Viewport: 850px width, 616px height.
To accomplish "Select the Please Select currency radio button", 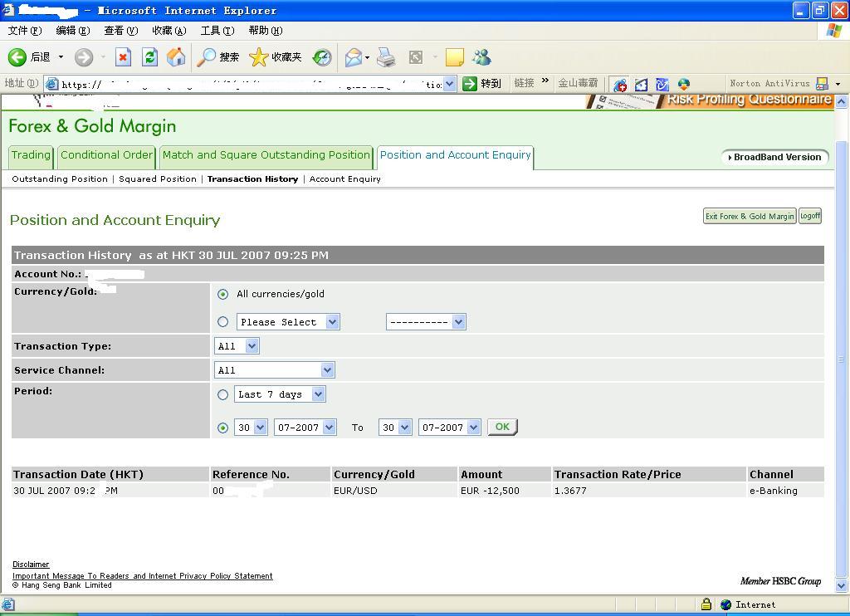I will 222,321.
